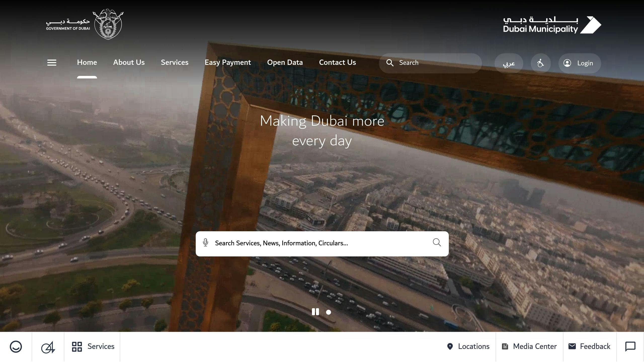Focus the top navigation Search field

tap(430, 63)
